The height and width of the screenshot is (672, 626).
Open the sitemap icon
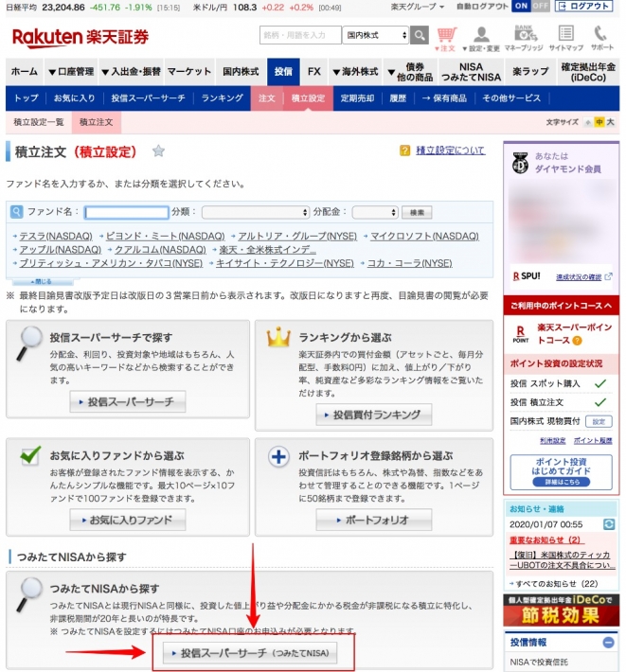pos(566,38)
